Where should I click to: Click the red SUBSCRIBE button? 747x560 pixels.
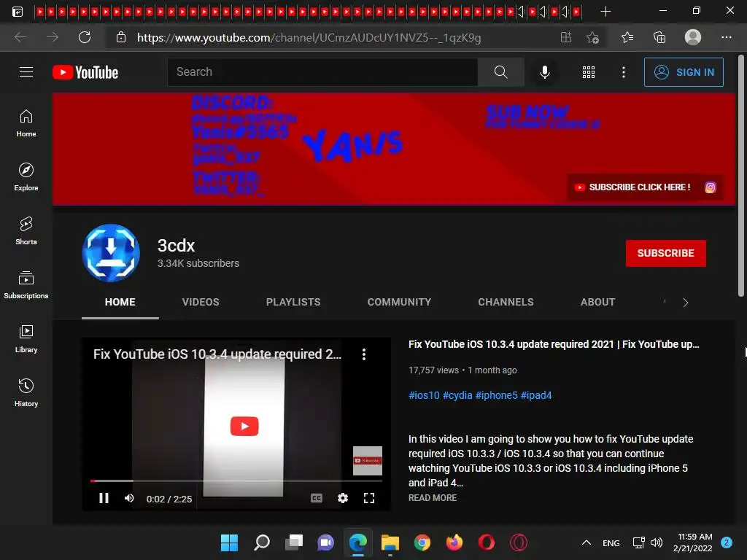(x=665, y=253)
